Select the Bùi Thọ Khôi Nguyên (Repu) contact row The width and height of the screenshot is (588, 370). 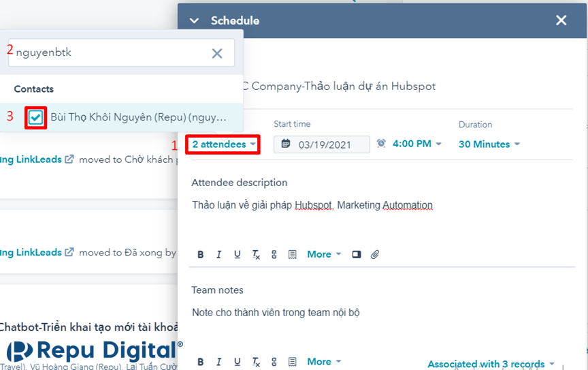122,118
